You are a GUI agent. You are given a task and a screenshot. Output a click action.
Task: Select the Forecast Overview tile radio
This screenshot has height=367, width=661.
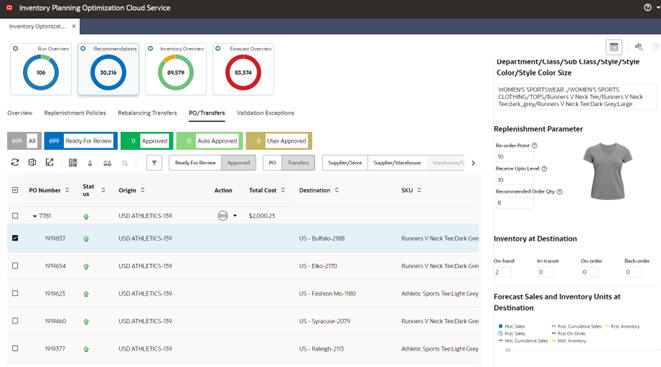coord(218,48)
